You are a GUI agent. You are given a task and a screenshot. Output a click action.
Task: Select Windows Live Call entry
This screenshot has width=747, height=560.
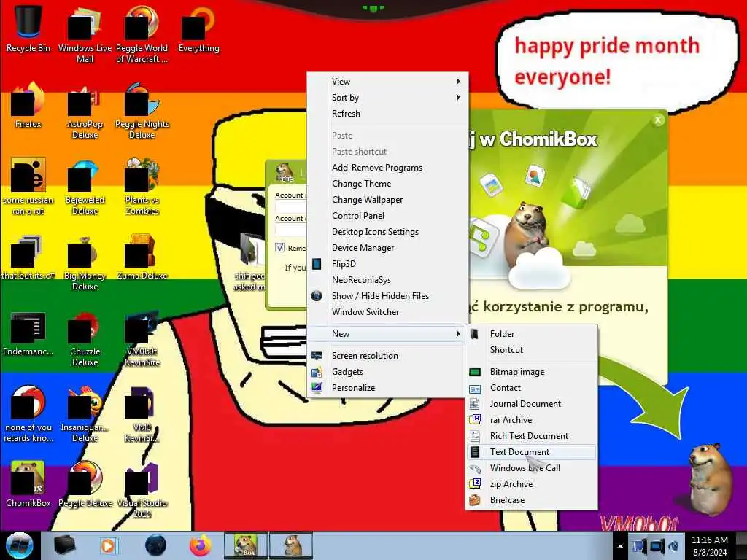pos(531,468)
